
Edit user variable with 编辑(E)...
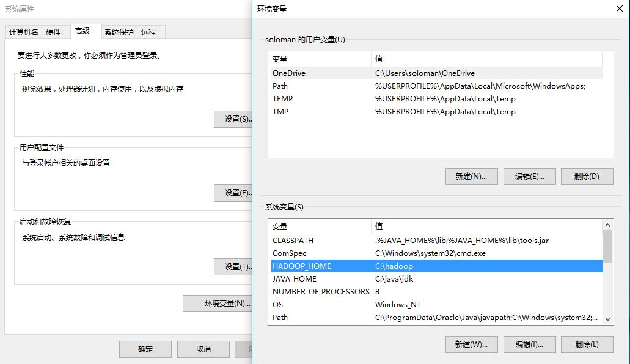(x=530, y=177)
